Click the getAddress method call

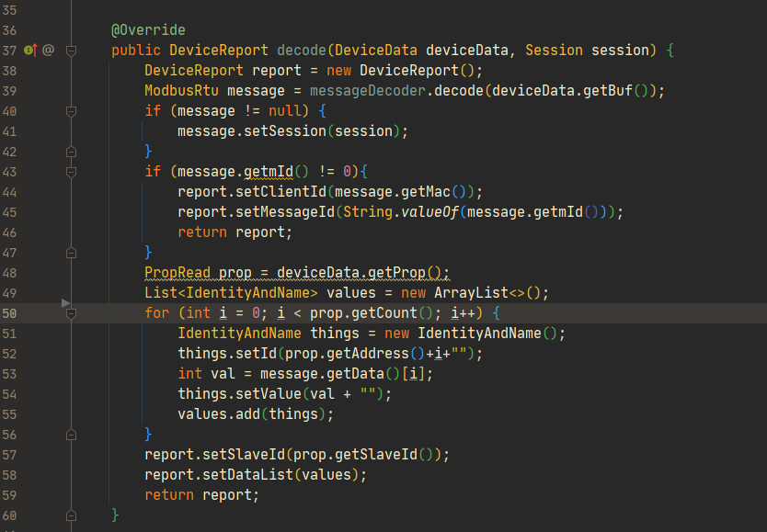(367, 354)
